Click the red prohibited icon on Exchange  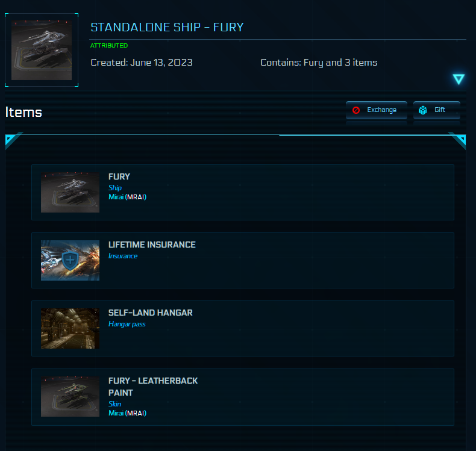click(x=356, y=110)
